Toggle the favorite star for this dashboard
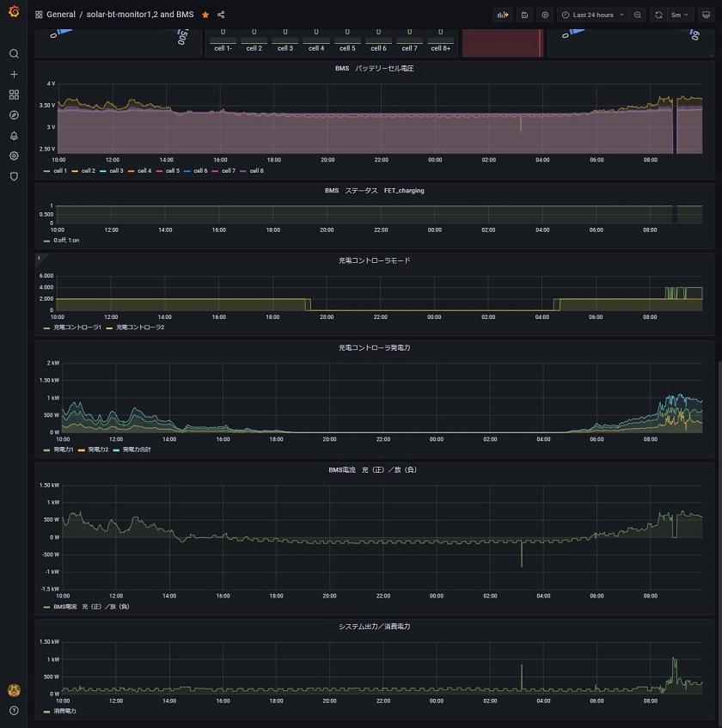Viewport: 722px width, 728px height. click(x=205, y=15)
